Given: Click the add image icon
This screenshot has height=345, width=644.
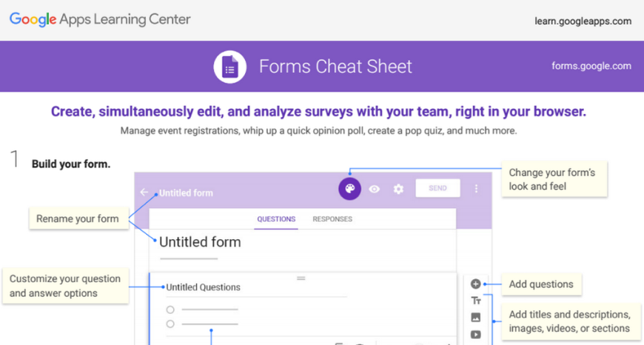Looking at the screenshot, I should click(x=476, y=318).
